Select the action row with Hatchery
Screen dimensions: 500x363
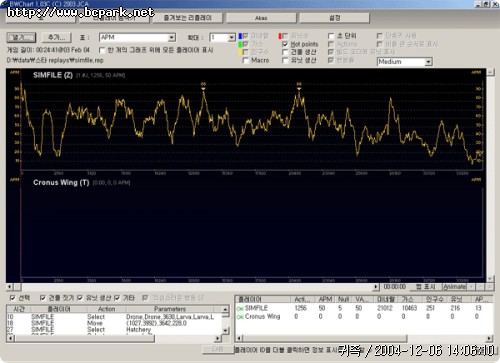[113, 330]
